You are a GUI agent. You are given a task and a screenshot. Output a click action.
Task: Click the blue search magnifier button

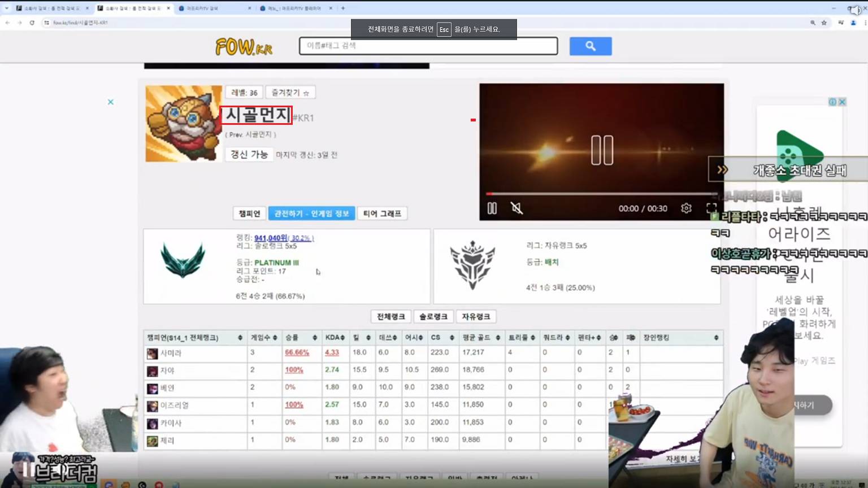tap(591, 46)
